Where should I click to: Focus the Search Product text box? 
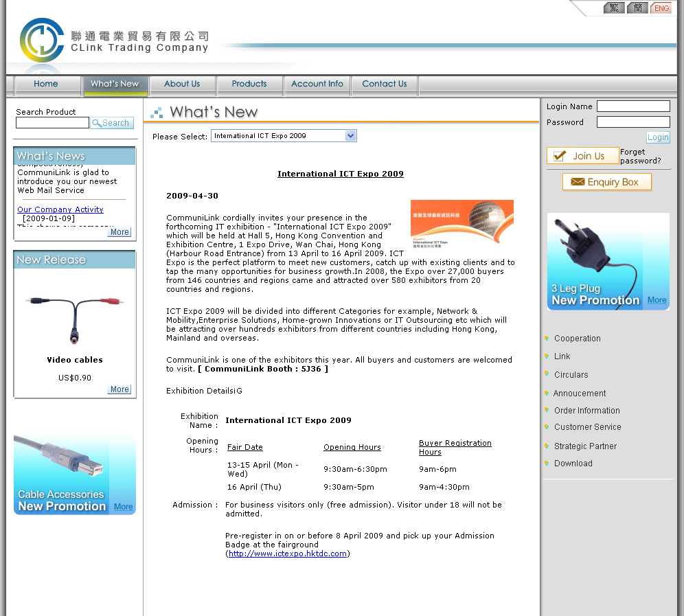pyautogui.click(x=52, y=123)
